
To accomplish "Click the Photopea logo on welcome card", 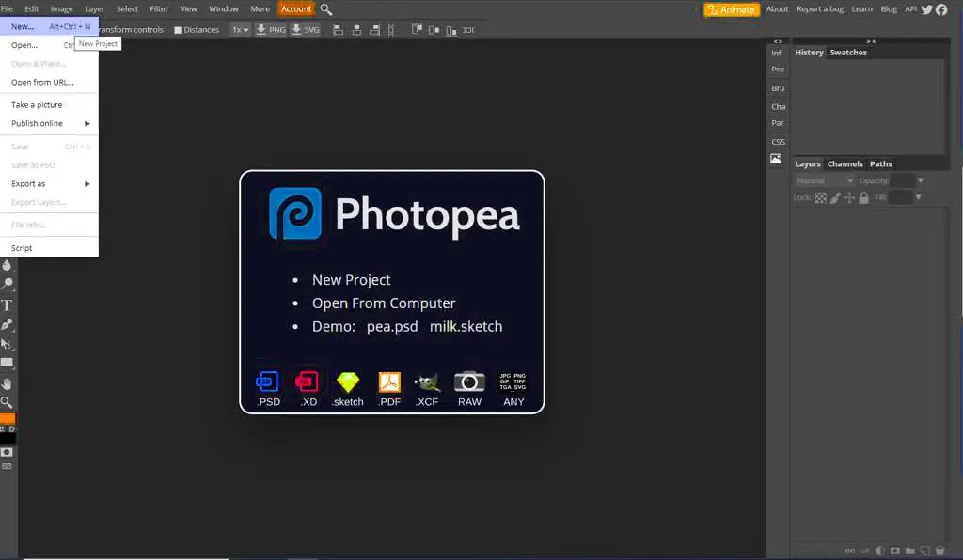I will tap(294, 213).
